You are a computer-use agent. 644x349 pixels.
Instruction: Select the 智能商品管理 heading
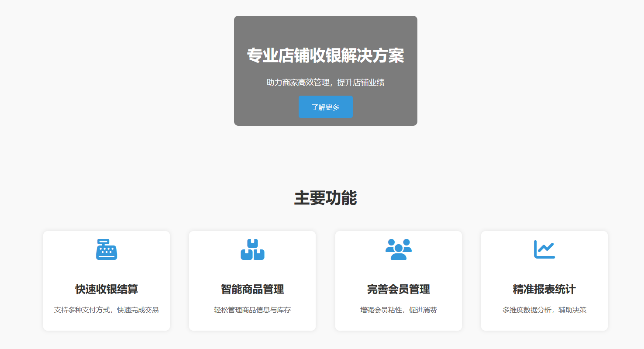click(252, 289)
